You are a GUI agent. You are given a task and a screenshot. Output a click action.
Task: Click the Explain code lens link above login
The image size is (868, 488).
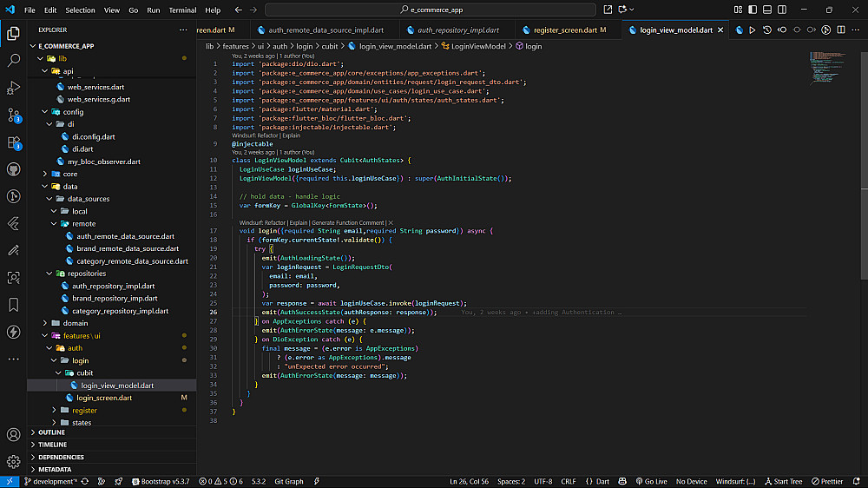tap(299, 223)
